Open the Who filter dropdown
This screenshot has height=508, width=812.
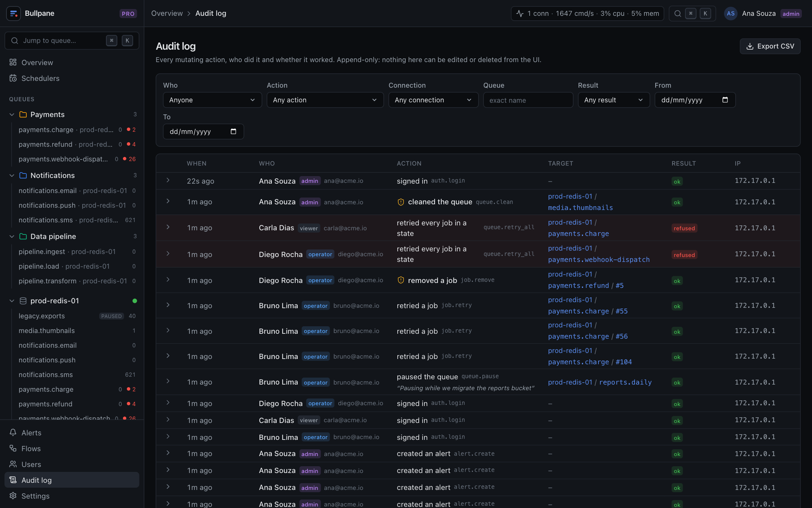212,100
